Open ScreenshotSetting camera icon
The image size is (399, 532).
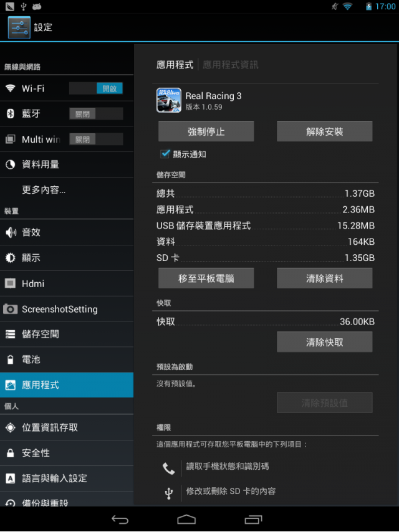11,309
